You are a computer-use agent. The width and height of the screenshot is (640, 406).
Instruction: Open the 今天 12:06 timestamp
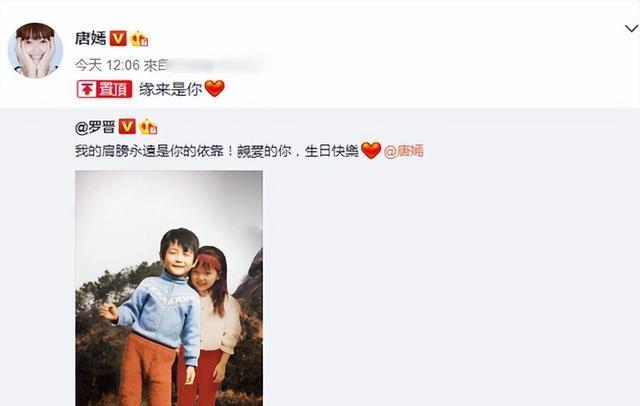(x=107, y=65)
